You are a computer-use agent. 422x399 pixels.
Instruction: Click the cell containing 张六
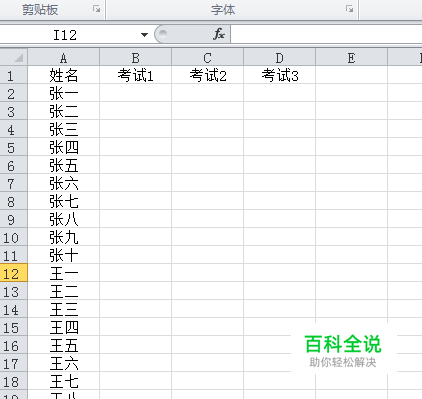coord(63,183)
